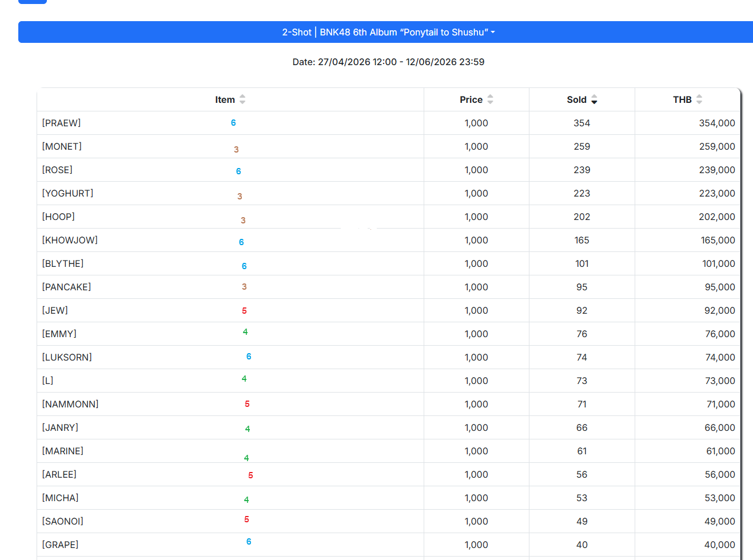The width and height of the screenshot is (753, 560).
Task: Click the blue button above the album bar
Action: [33, 2]
